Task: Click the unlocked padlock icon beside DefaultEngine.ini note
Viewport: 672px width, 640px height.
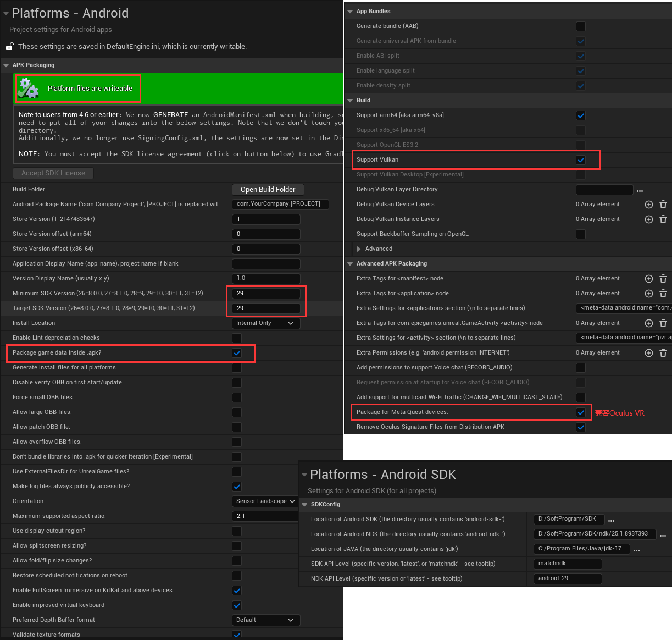Action: click(9, 47)
